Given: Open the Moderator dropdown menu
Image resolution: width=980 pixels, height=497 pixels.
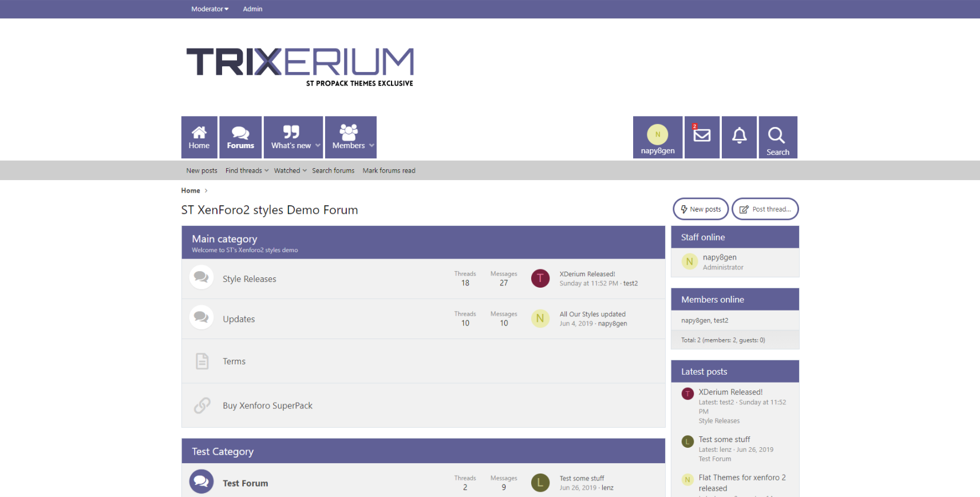Looking at the screenshot, I should 210,9.
